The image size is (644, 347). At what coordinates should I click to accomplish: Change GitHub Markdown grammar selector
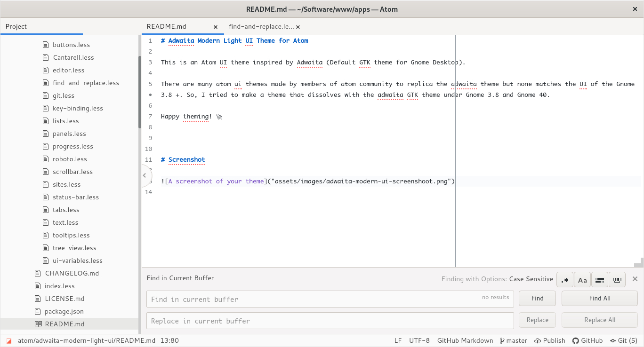coord(465,340)
